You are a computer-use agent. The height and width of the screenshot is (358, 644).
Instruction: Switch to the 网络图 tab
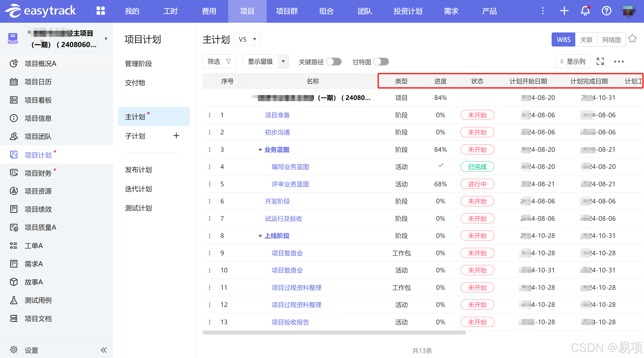click(x=611, y=40)
